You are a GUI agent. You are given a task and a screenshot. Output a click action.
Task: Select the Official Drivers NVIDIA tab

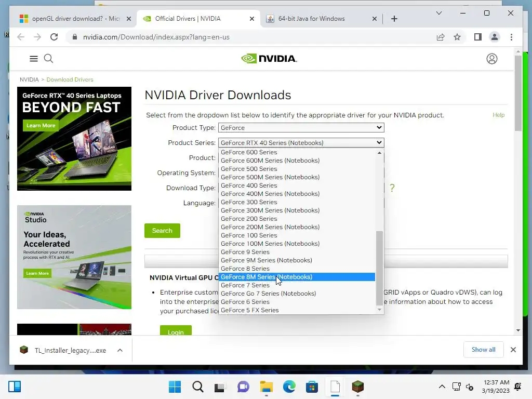click(x=198, y=19)
